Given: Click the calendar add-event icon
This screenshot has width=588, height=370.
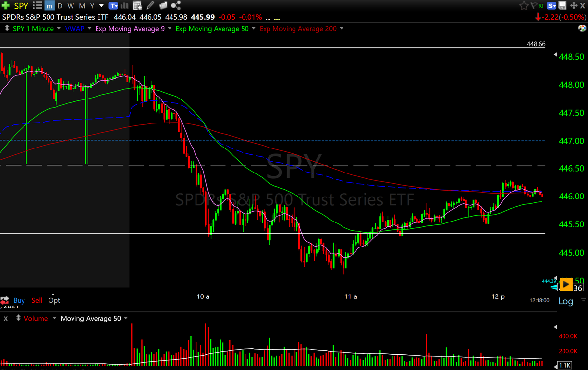Looking at the screenshot, I should point(137,6).
